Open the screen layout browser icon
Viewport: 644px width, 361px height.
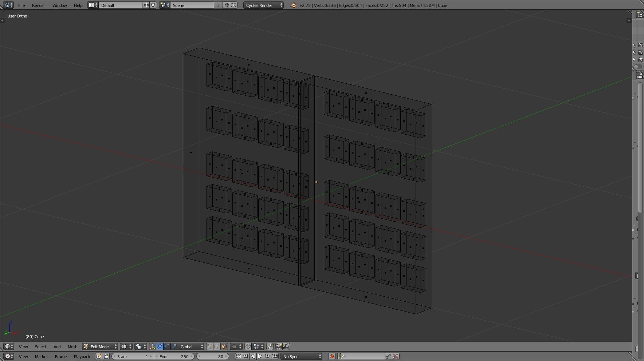coord(93,5)
